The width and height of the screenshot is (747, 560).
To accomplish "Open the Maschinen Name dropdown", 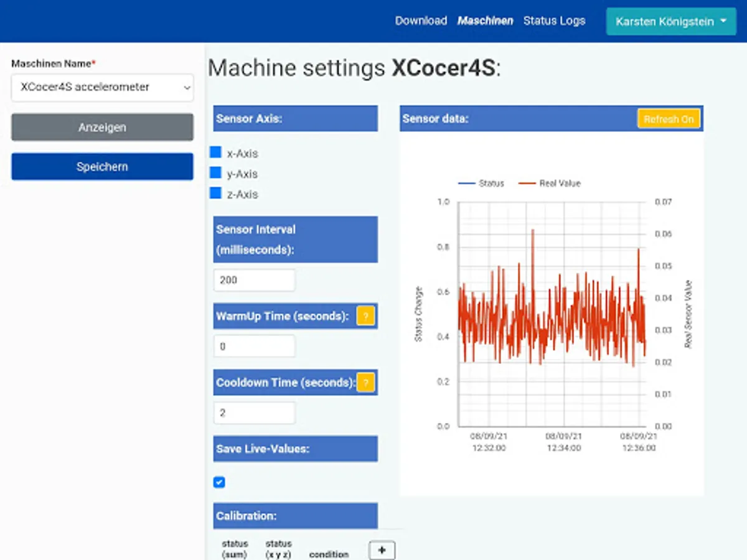I will 102,88.
